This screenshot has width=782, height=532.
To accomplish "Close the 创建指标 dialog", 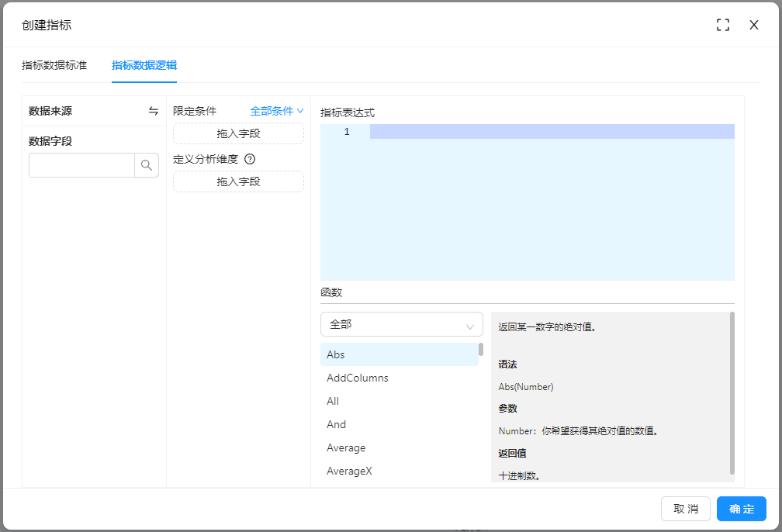I will (x=754, y=25).
